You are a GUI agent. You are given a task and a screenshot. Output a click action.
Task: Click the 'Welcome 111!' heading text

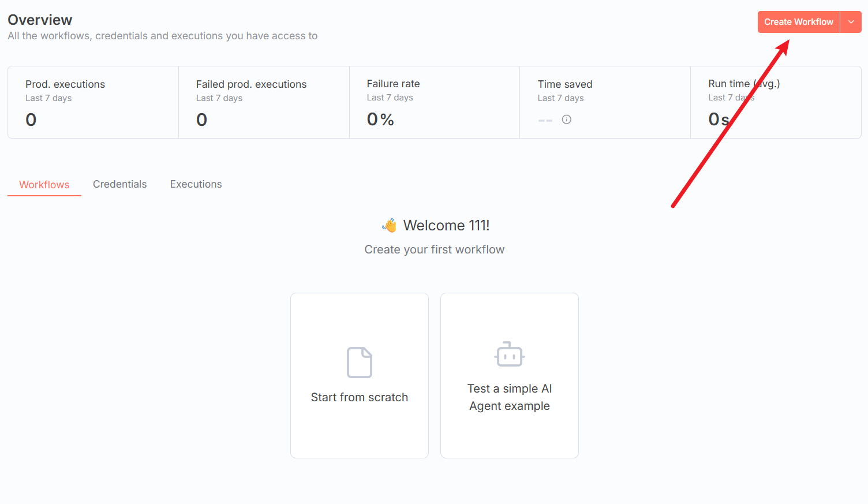[x=446, y=225]
